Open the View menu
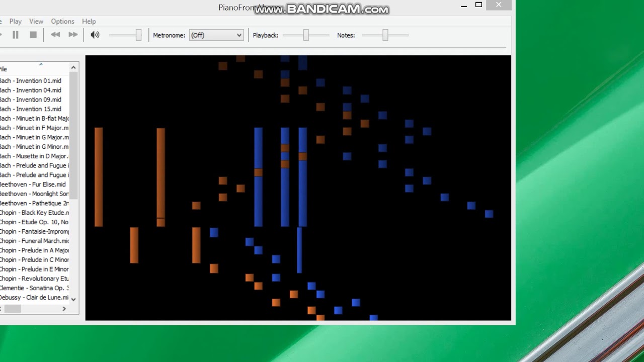This screenshot has height=362, width=644. 36,21
